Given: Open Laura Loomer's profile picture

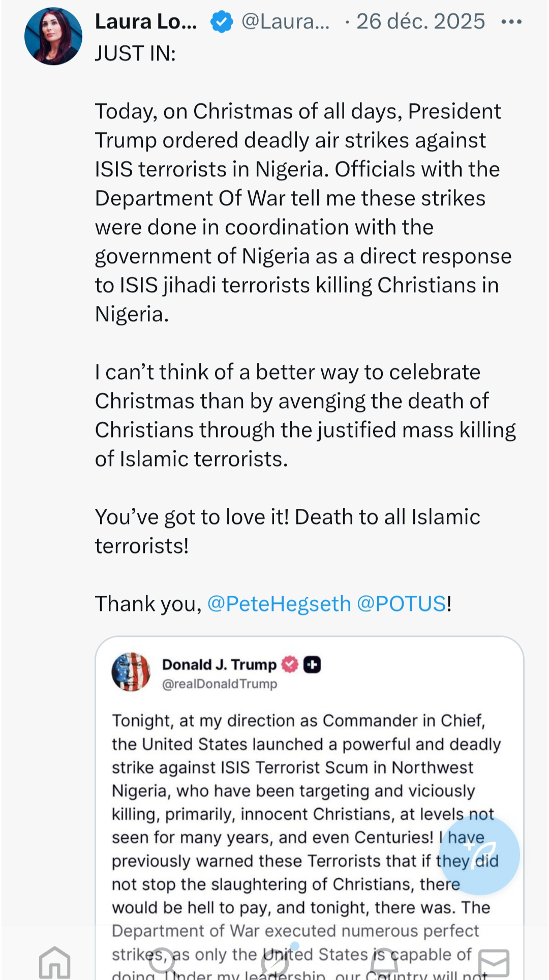Looking at the screenshot, I should tap(53, 36).
